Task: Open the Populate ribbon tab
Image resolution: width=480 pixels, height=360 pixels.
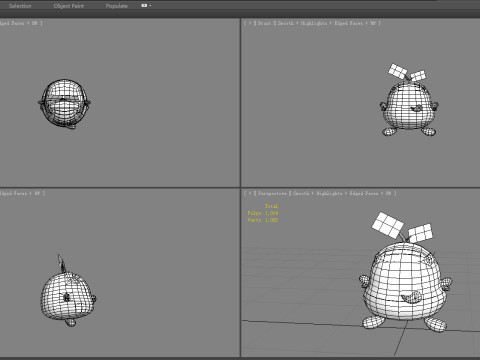Action: 117,6
